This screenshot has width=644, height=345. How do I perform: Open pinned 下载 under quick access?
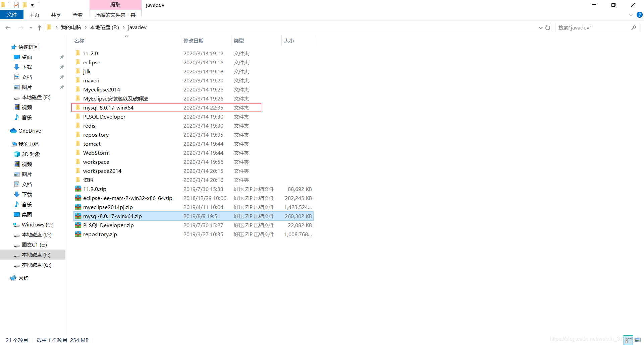tap(27, 67)
